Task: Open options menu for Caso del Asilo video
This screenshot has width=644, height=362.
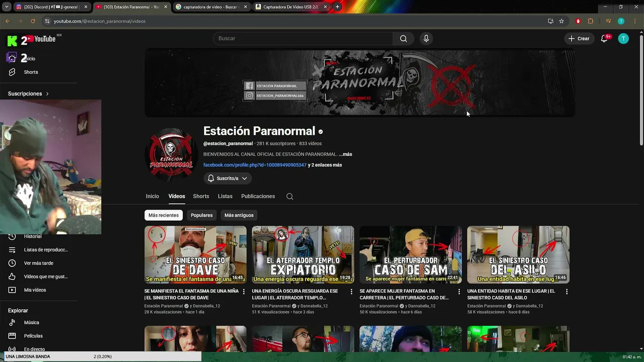Action: tap(567, 292)
